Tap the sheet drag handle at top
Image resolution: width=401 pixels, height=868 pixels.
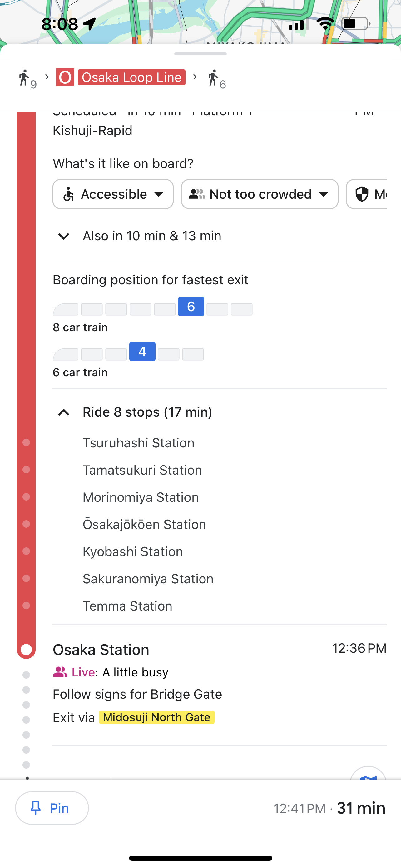point(200,54)
